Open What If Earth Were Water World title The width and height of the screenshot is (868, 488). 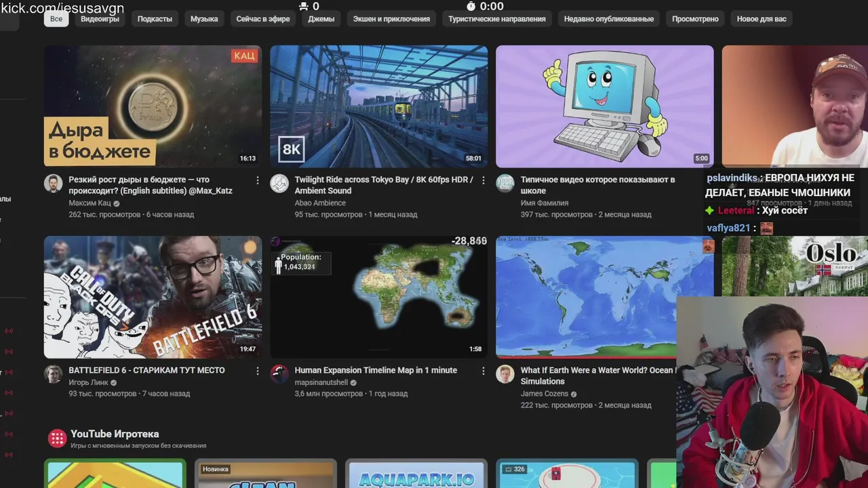597,375
